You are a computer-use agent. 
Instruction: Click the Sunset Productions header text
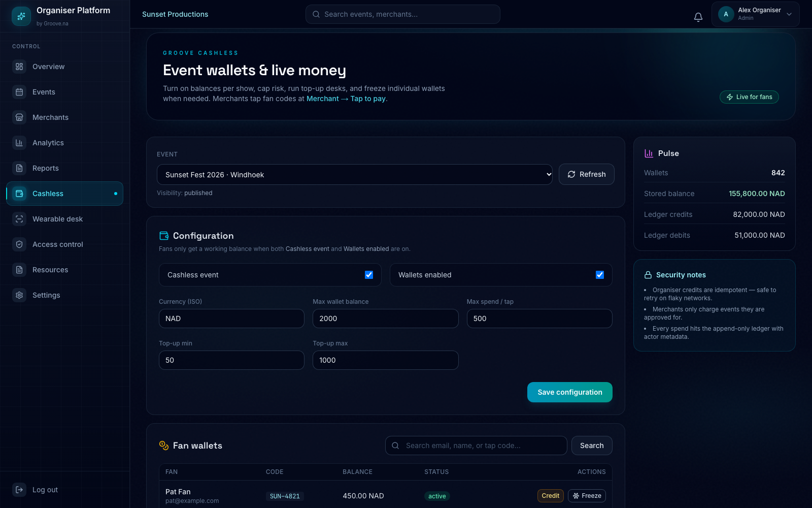pos(175,14)
